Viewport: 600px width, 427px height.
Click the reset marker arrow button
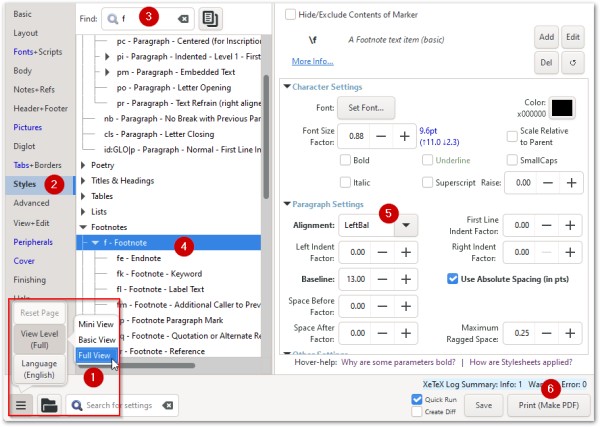tap(572, 62)
